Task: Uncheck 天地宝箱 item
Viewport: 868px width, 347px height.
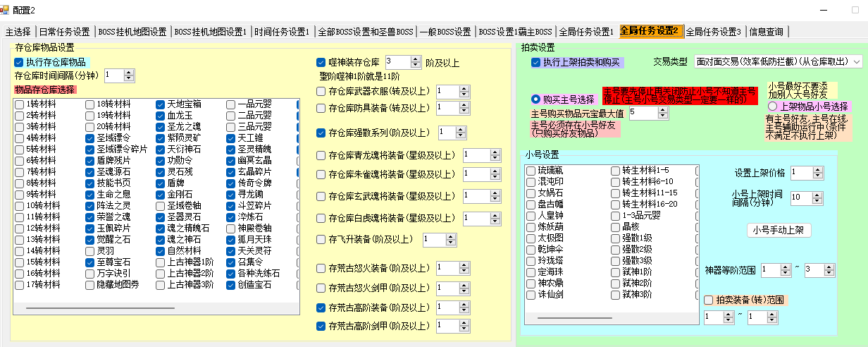Action: coord(161,104)
